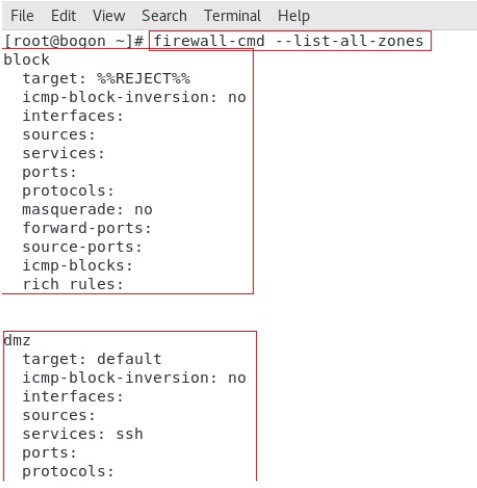Open the Edit menu
This screenshot has width=477, height=488.
pos(63,16)
